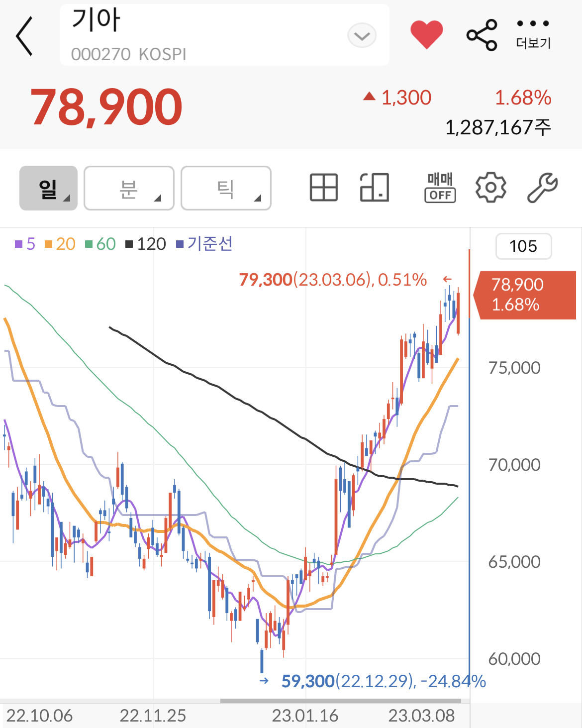Tap the 기준선 baseline legend

pos(204,244)
